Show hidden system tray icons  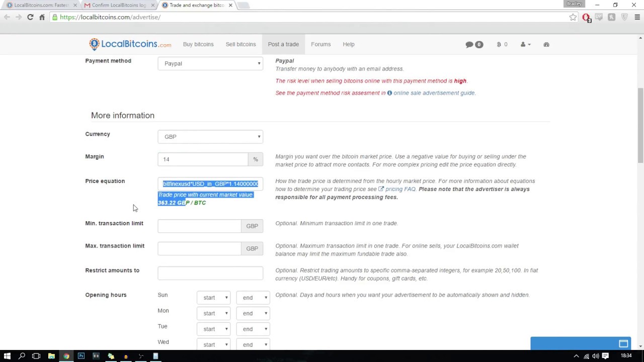[576, 356]
